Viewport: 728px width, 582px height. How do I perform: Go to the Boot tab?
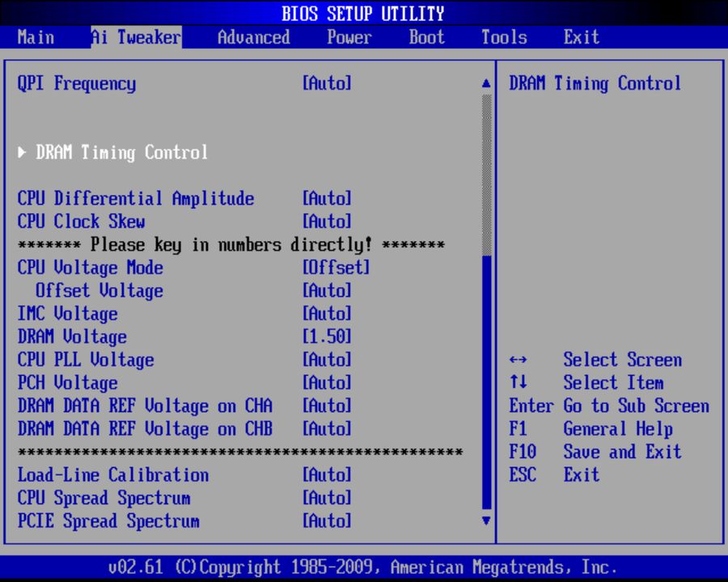(426, 37)
